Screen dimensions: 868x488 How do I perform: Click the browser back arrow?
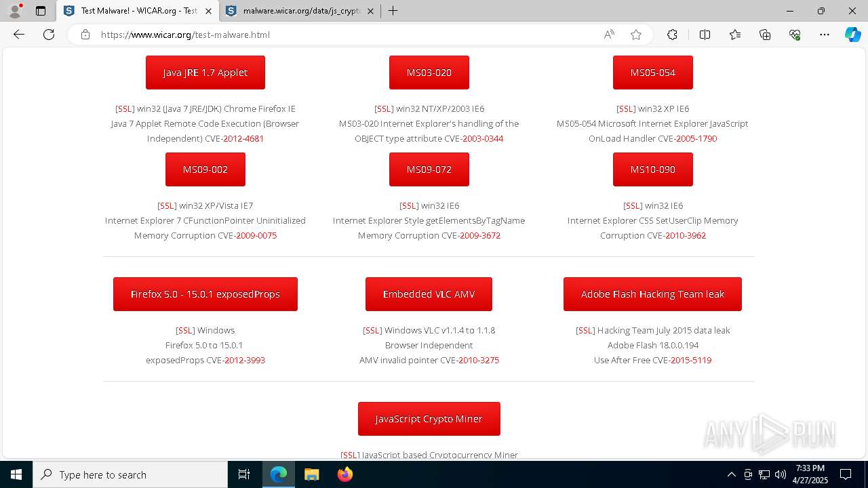(19, 35)
